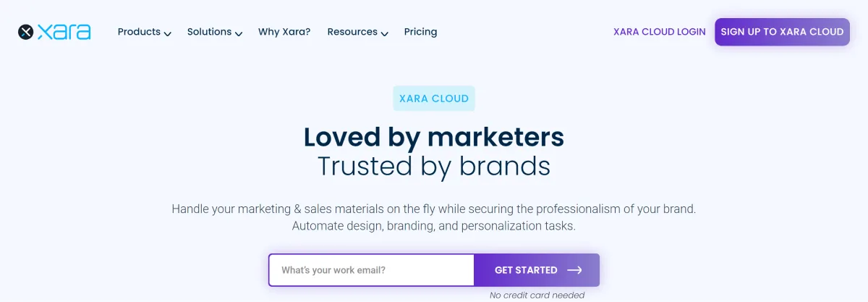Click the XARA CLOUD badge label
The width and height of the screenshot is (868, 302).
click(434, 98)
